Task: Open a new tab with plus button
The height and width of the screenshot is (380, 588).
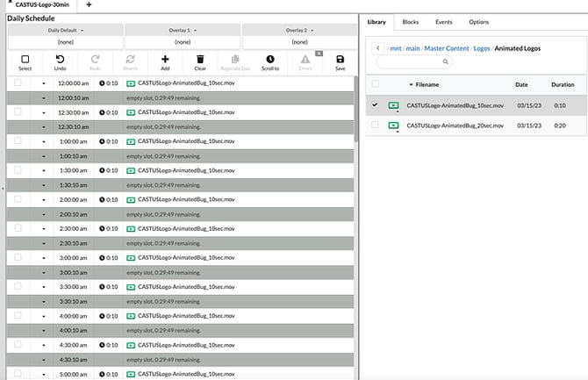Action: pos(88,5)
